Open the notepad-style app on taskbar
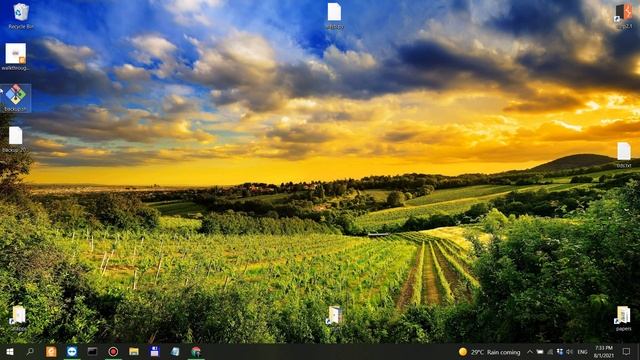Screen dimensions: 640x360 [x=176, y=351]
